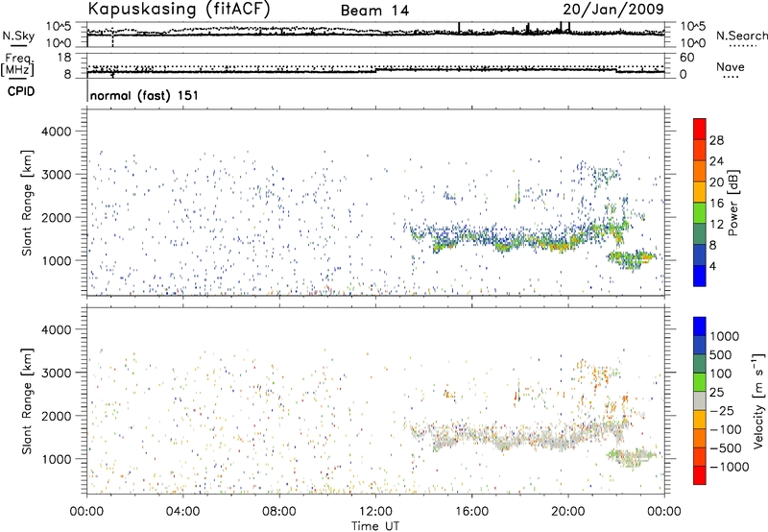Click the dark blue 500–1000 Velocity segment

(x=700, y=345)
